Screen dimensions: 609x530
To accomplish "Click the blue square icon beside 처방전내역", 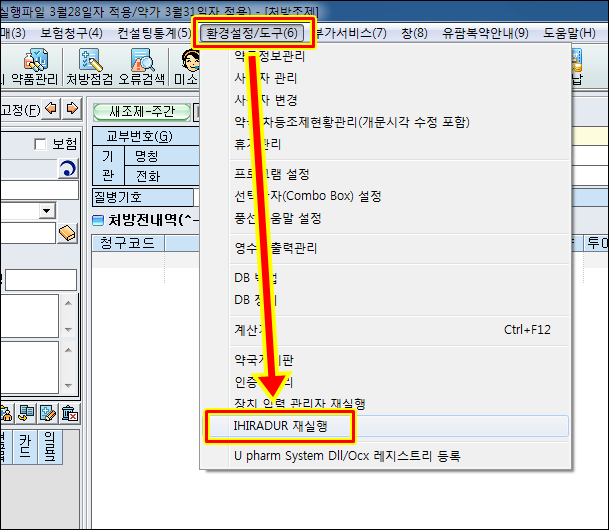I will coord(98,221).
